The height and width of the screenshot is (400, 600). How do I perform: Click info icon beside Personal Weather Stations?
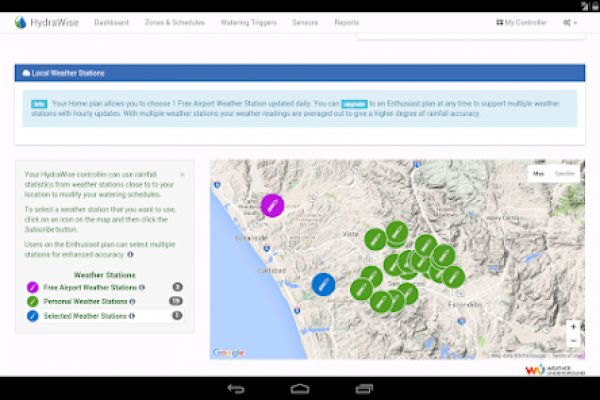[131, 301]
